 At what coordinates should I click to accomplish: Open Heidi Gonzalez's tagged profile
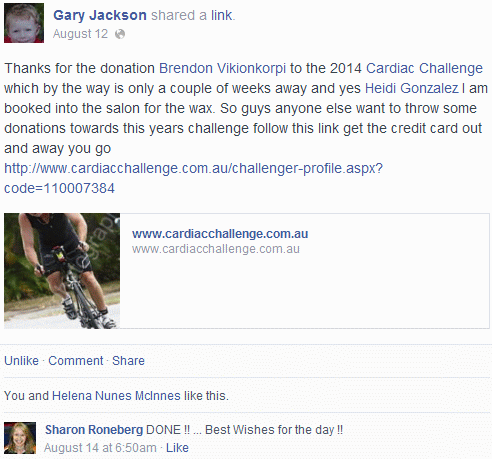point(412,88)
